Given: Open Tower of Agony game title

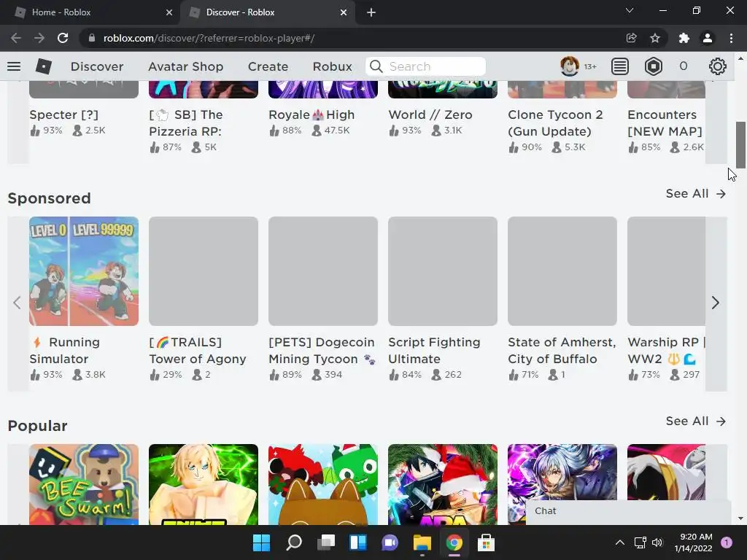Looking at the screenshot, I should point(198,351).
